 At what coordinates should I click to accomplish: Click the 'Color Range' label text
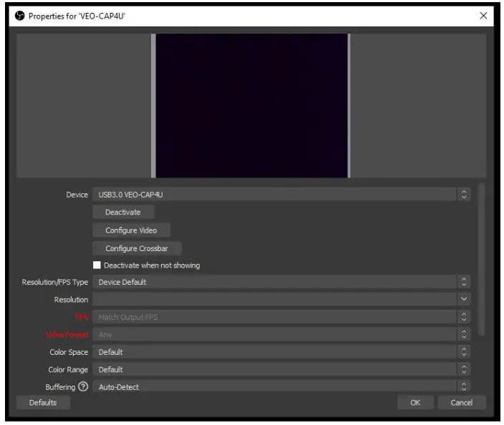(68, 369)
